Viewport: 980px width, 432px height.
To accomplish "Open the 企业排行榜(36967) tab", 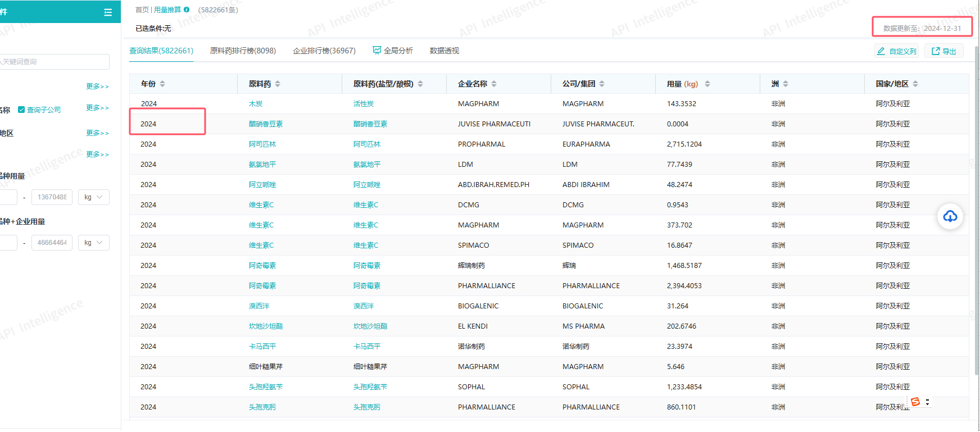I will tap(324, 51).
